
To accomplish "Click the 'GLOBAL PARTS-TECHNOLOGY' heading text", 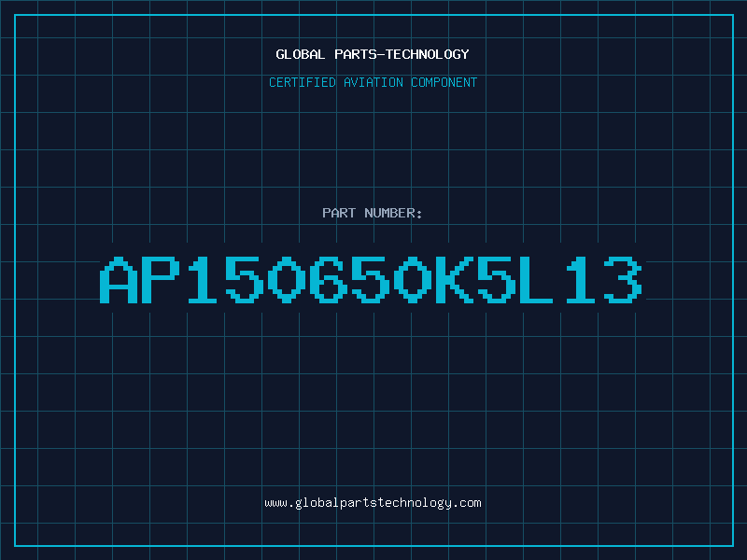I will (x=373, y=54).
